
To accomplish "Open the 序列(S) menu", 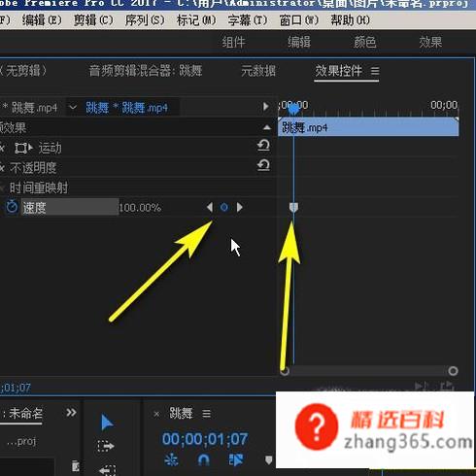I will pyautogui.click(x=145, y=20).
